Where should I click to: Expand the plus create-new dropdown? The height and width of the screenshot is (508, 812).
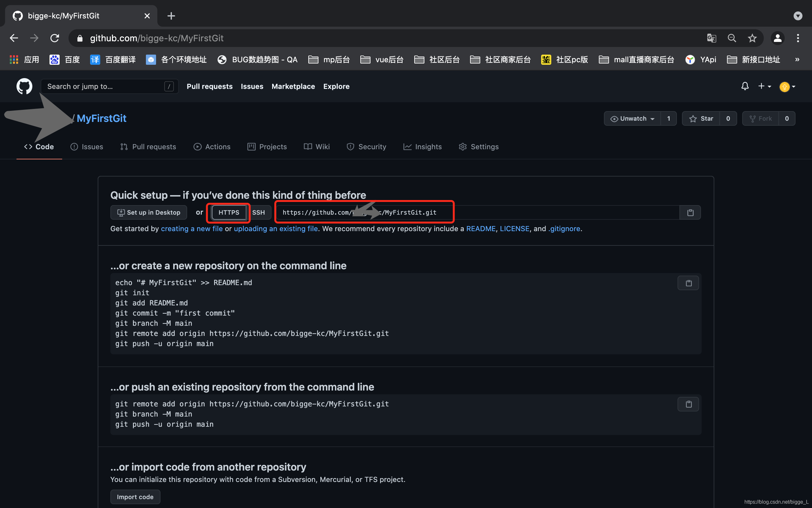coord(764,86)
